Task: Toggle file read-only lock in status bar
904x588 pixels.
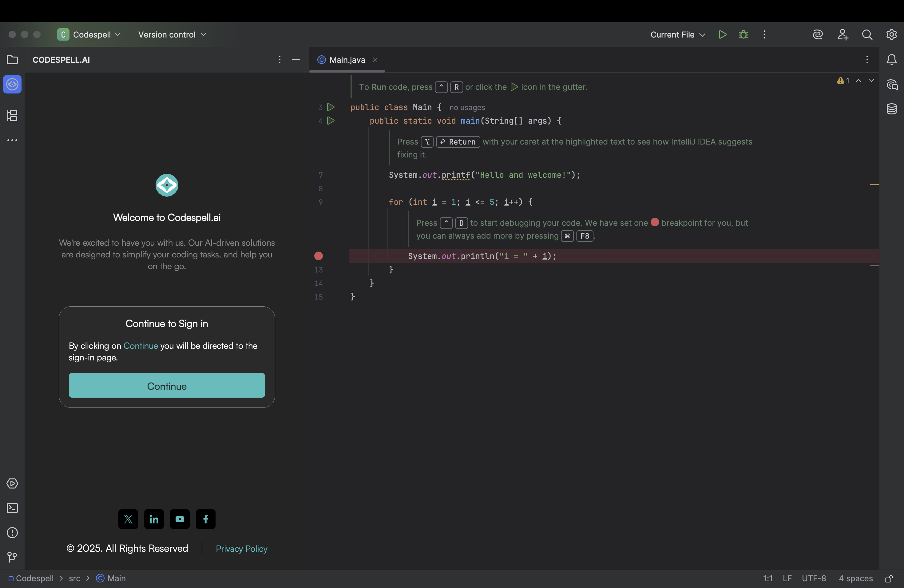Action: click(x=889, y=578)
